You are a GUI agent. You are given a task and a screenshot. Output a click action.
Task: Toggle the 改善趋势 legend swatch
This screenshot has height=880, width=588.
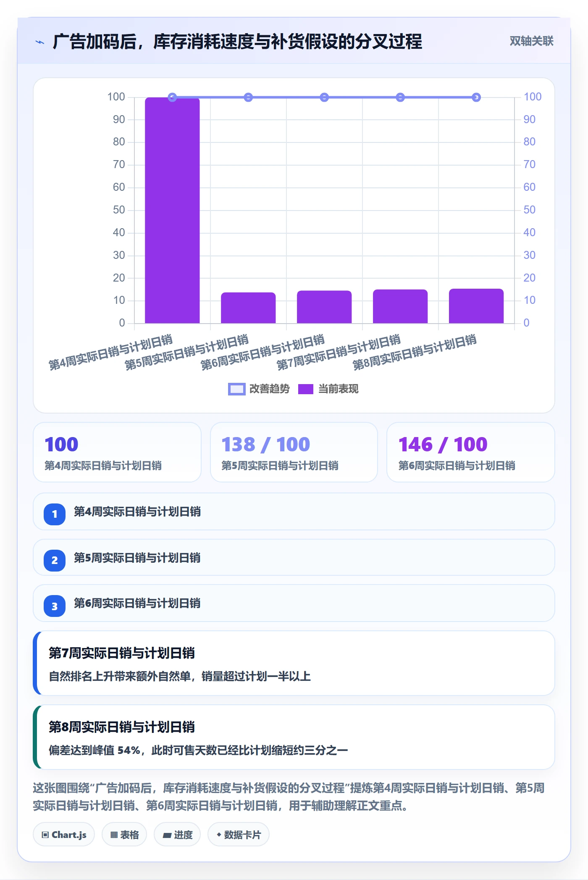coord(236,389)
